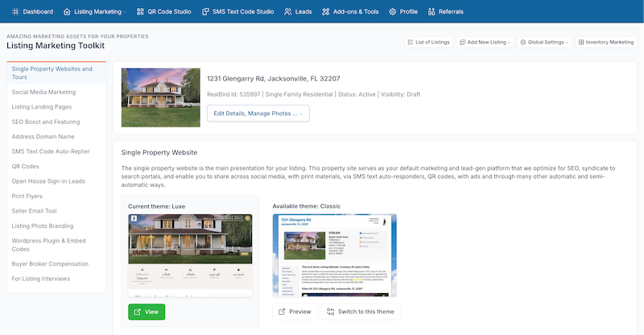Open Edit Details, Manage Photos dropdown
644x335 pixels.
[x=258, y=114]
